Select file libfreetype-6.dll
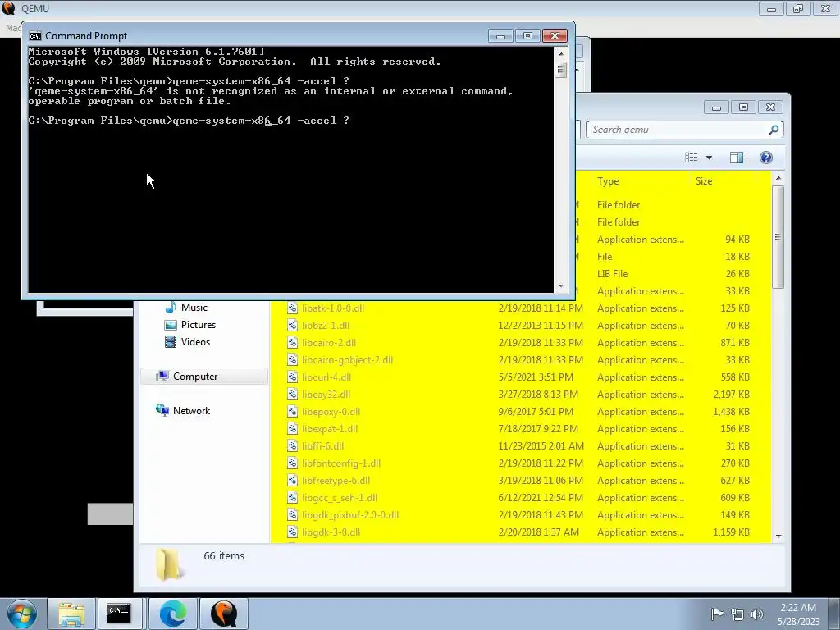 pos(336,481)
